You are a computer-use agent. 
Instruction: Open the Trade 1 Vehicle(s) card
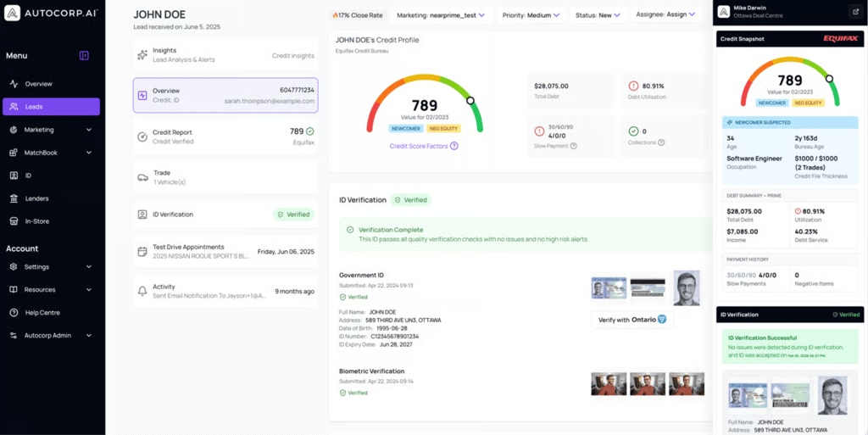coord(225,177)
